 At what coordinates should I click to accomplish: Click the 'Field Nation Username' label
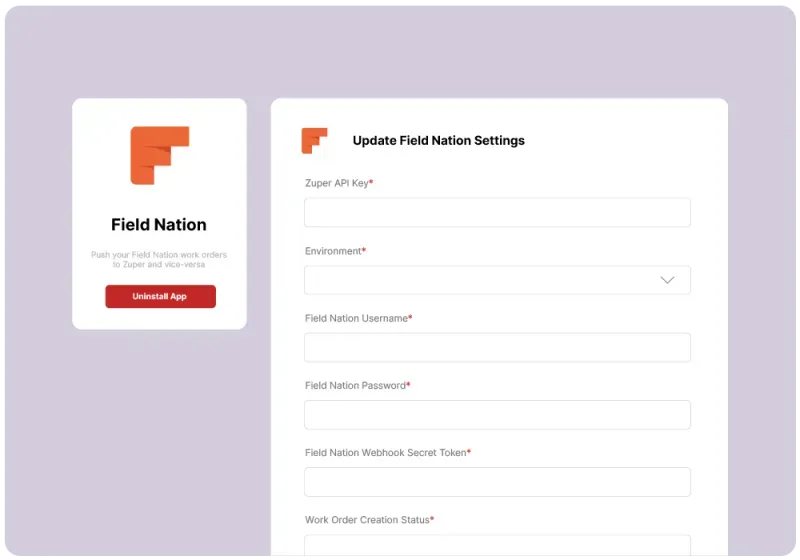click(x=358, y=318)
